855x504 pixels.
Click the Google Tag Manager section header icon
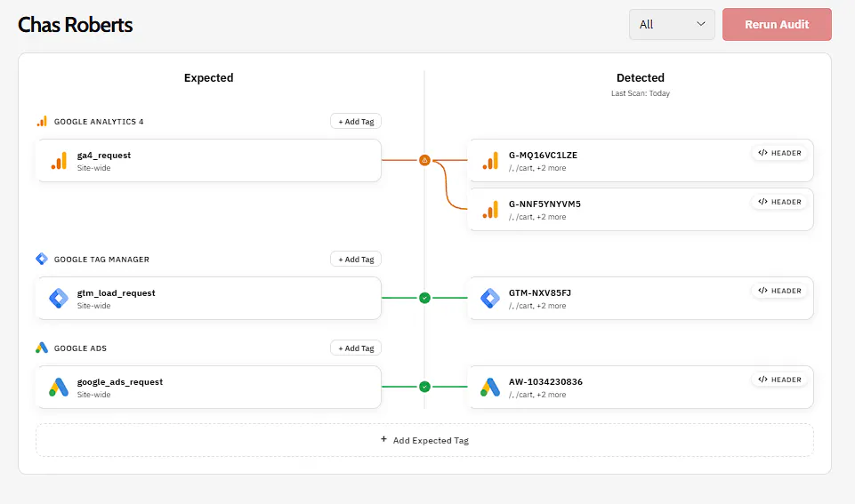click(x=42, y=259)
